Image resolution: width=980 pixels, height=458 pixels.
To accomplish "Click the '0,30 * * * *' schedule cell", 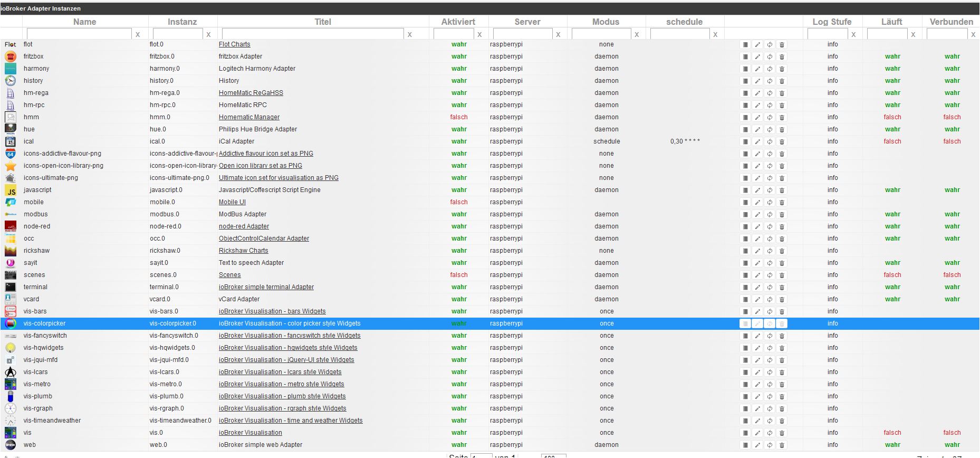I will 685,141.
